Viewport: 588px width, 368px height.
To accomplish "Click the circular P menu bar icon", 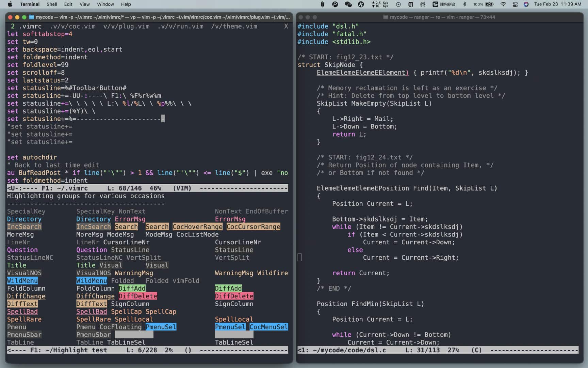I will pyautogui.click(x=335, y=4).
